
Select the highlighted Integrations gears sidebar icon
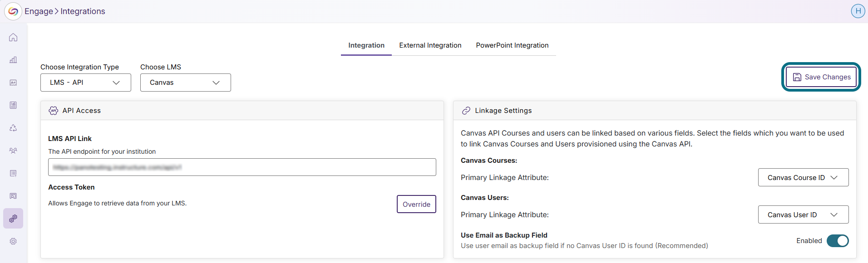[13, 219]
